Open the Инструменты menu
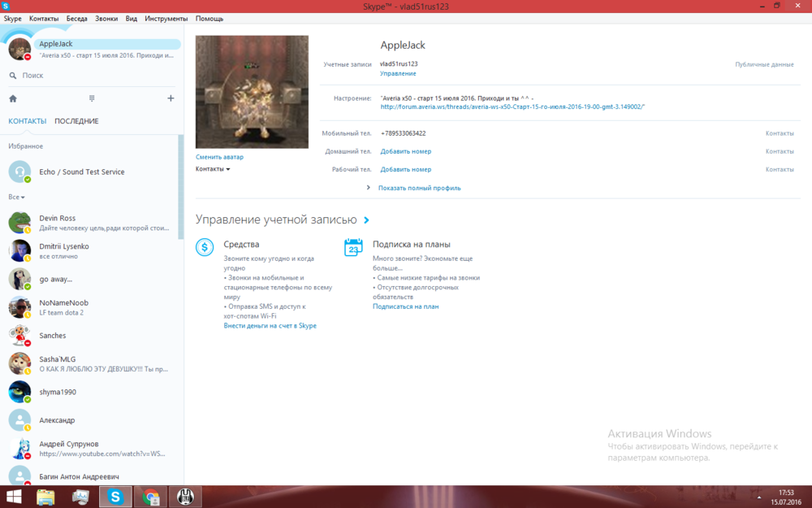812x508 pixels. (166, 18)
